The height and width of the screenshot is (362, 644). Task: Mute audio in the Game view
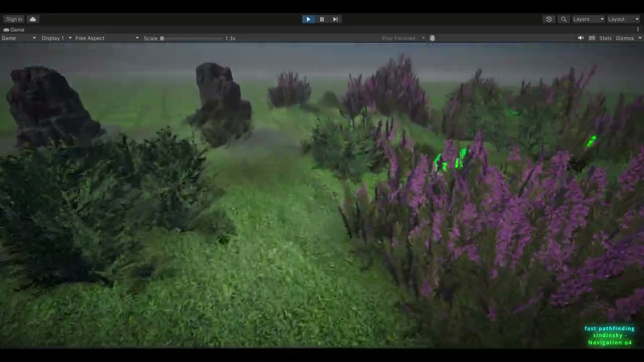[580, 38]
